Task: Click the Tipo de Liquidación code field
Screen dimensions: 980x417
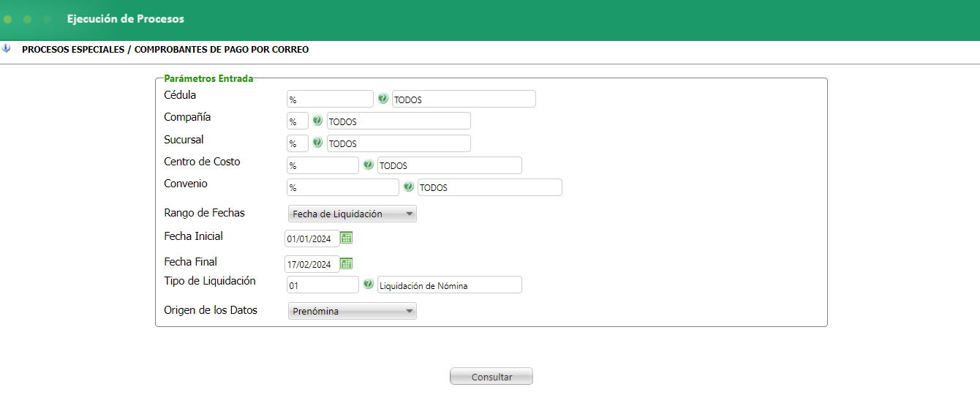Action: (323, 285)
